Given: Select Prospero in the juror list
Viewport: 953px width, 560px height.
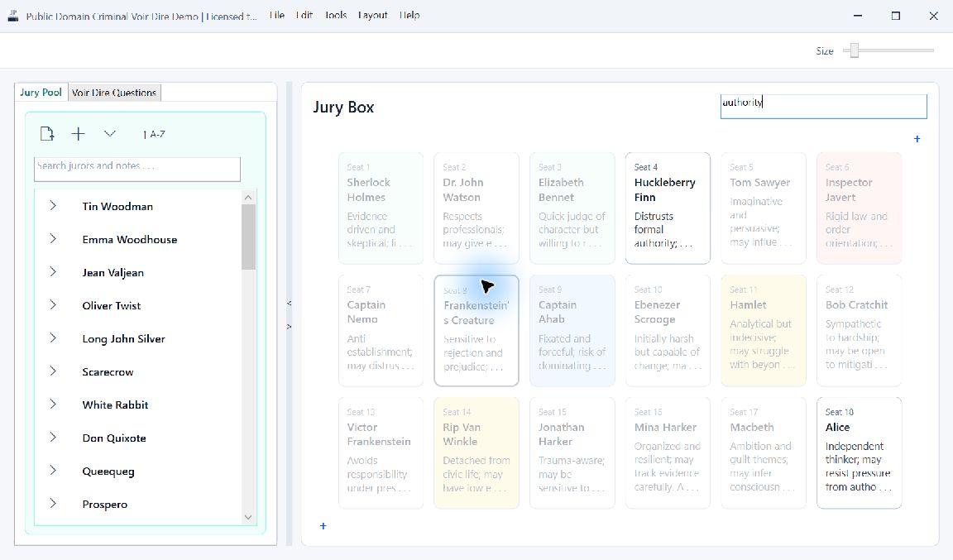Looking at the screenshot, I should 104,504.
